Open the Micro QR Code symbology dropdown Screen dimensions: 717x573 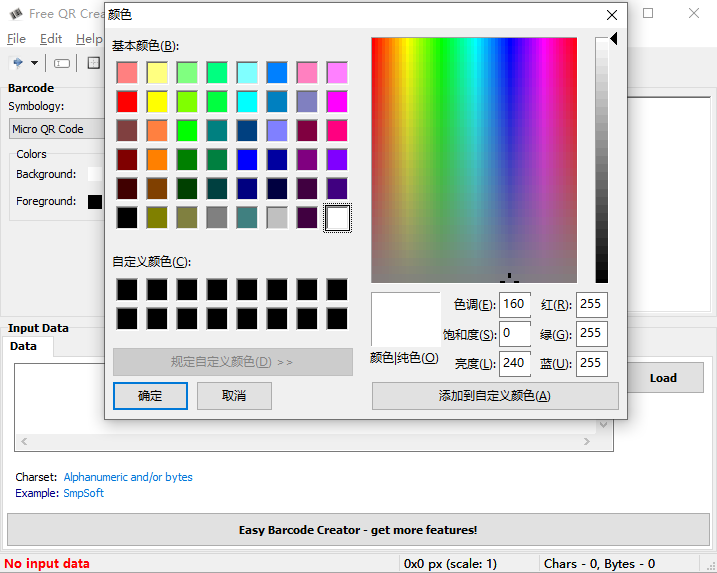pyautogui.click(x=57, y=129)
